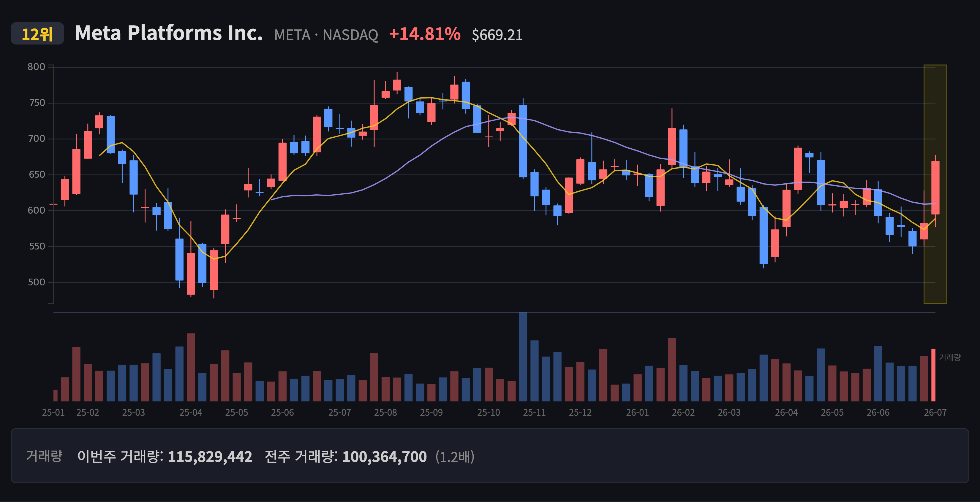Viewport: 980px width, 502px height.
Task: Click the tallest volume bar
Action: [523, 357]
